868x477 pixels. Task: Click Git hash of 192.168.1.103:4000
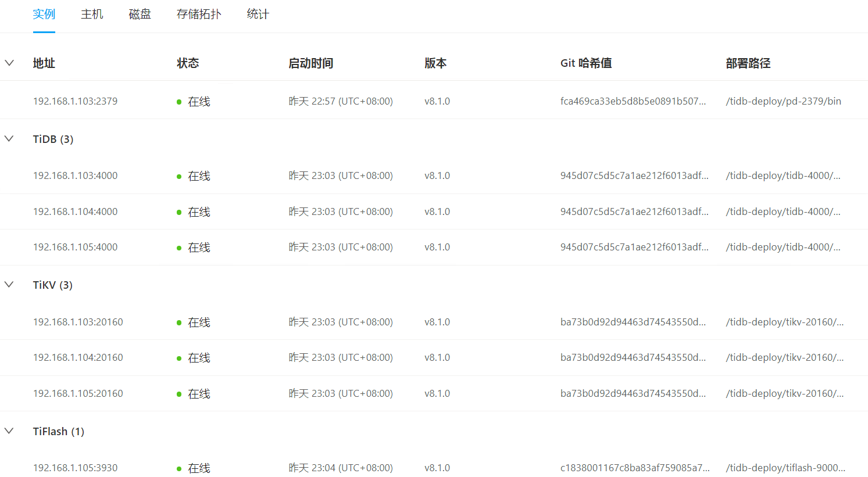(x=634, y=175)
